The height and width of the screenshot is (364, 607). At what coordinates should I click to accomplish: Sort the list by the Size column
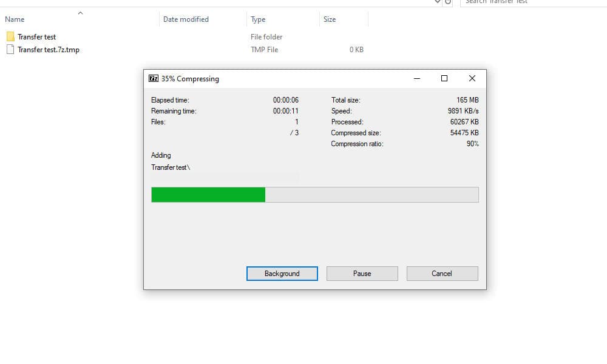point(330,19)
